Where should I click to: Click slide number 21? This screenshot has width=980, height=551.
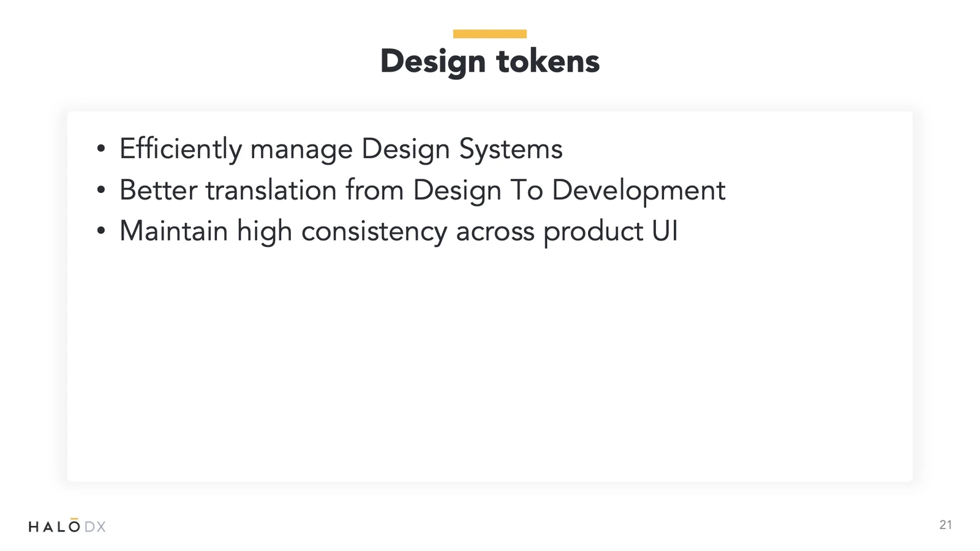click(945, 525)
